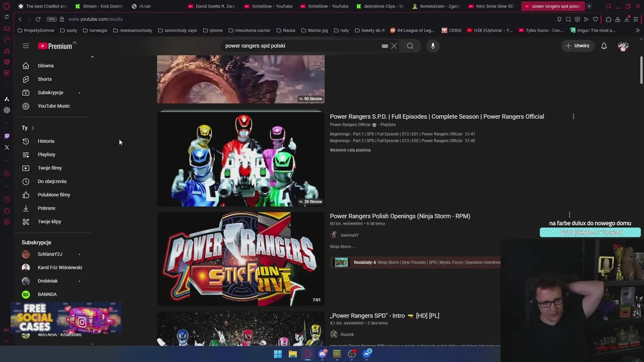Open Twoje klipy
The image size is (644, 362).
click(x=53, y=222)
